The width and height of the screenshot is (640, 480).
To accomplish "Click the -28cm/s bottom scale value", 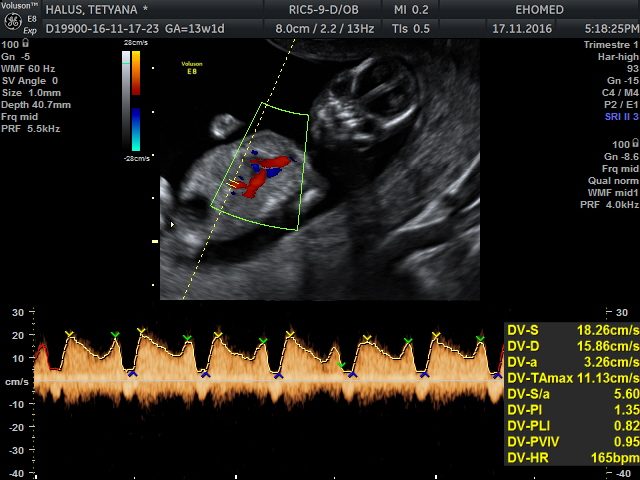I will [x=137, y=158].
